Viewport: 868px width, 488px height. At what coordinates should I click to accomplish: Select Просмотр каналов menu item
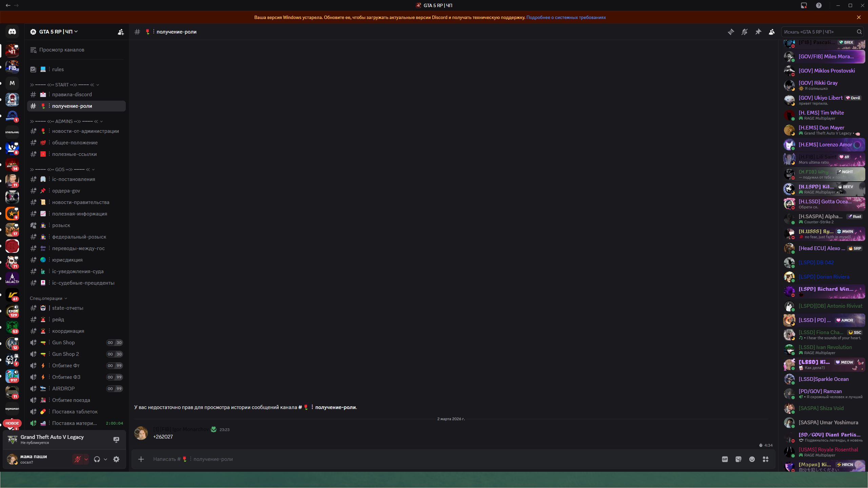click(62, 50)
